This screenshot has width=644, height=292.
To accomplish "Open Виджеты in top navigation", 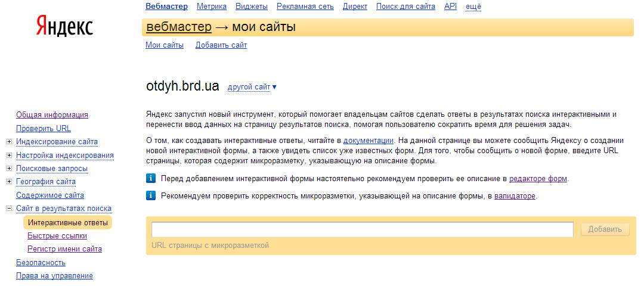I will click(x=252, y=7).
